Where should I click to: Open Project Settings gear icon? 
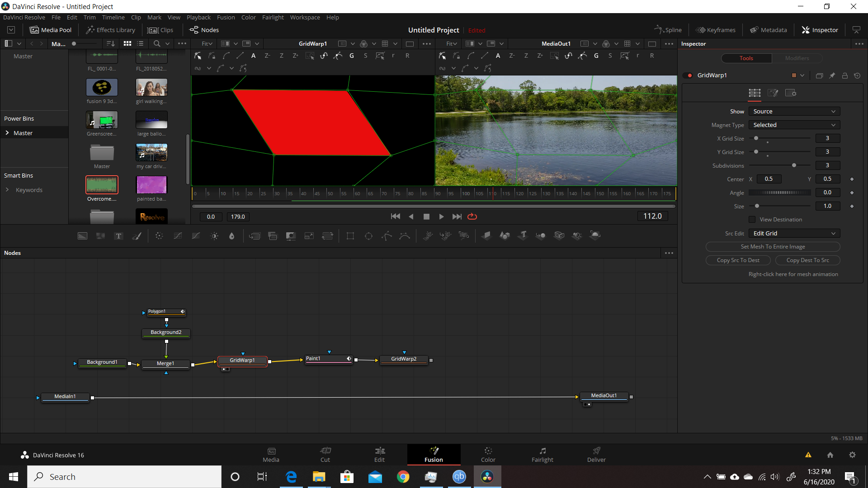852,455
